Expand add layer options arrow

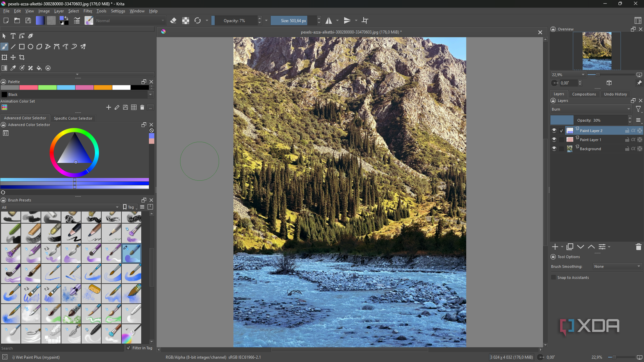click(562, 247)
